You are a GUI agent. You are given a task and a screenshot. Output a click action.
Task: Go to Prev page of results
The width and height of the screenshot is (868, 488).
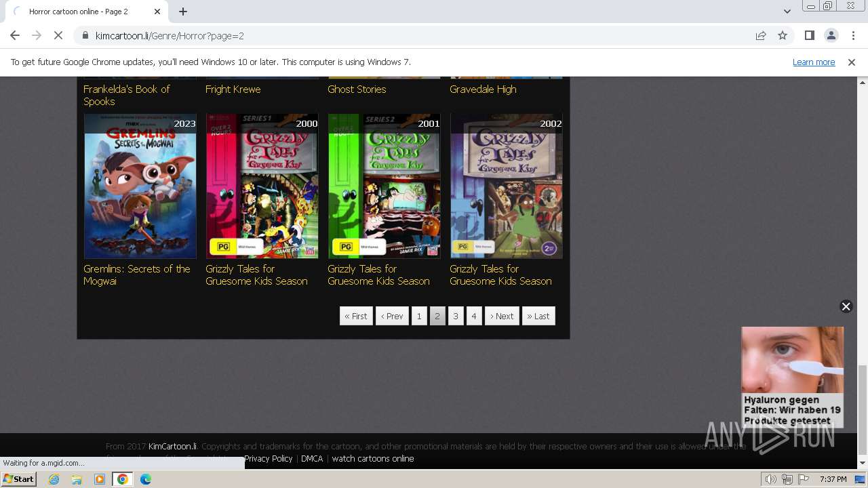pos(392,316)
